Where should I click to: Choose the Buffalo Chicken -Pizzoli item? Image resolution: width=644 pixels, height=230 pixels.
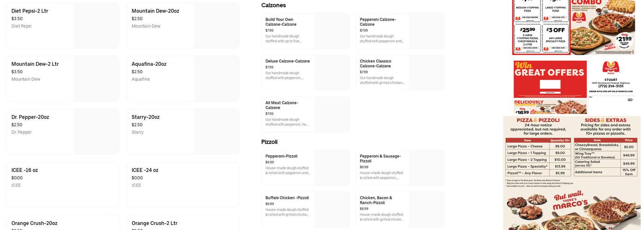pyautogui.click(x=305, y=209)
